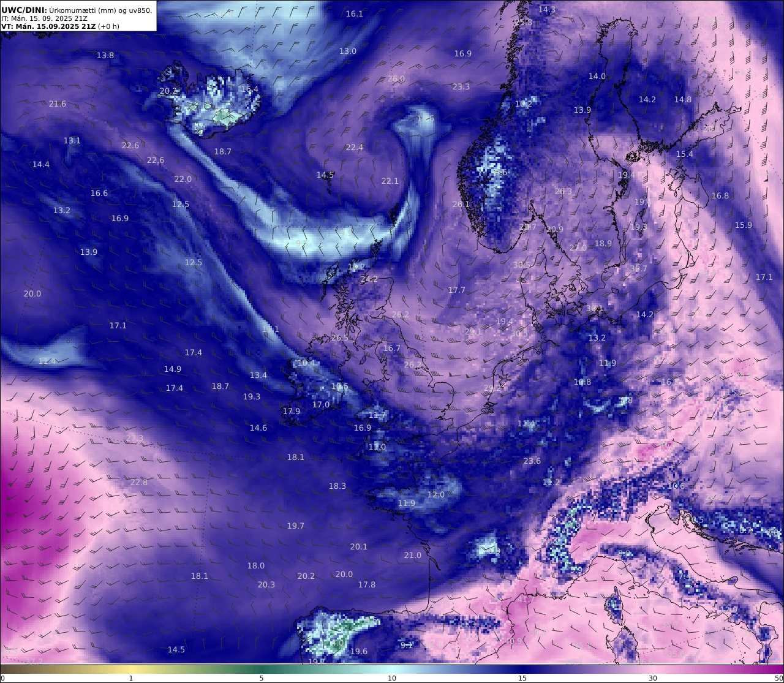Image resolution: width=784 pixels, height=683 pixels.
Task: Click the map value 12.0
Action: coord(436,494)
